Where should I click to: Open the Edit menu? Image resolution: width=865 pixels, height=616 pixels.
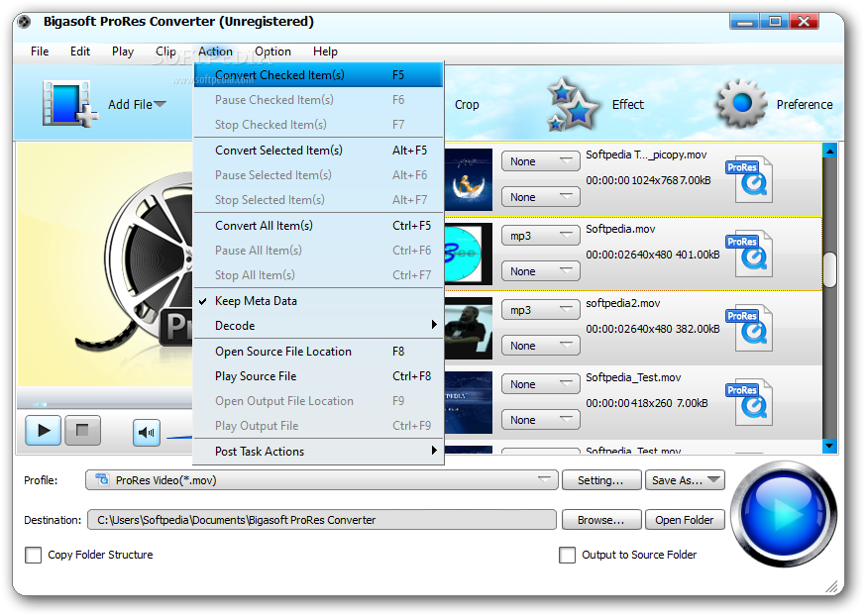[80, 51]
